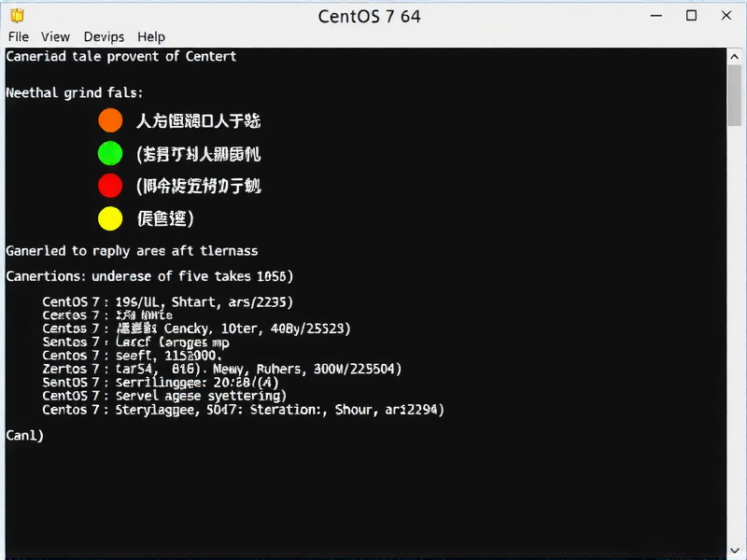
Task: Click the scrollbar up arrow
Action: [x=733, y=54]
